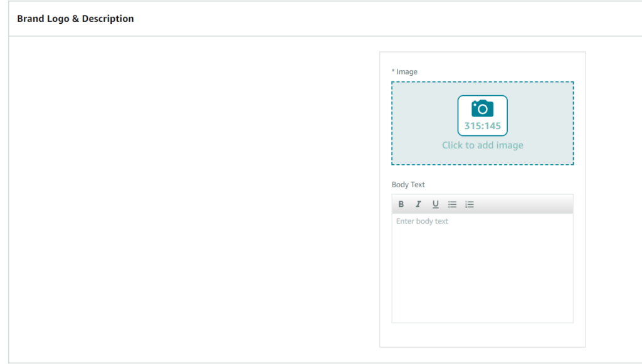Toggle Underline formatting in body text toolbar

click(435, 204)
